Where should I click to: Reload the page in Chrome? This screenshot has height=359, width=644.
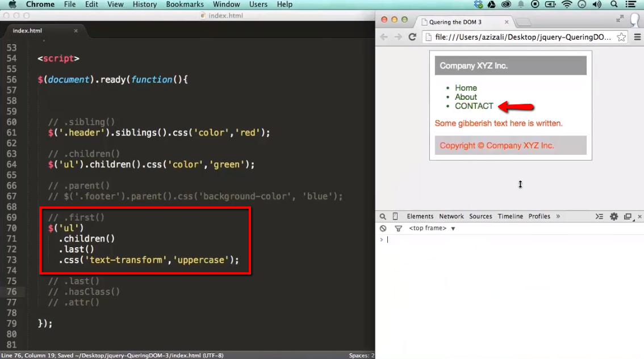click(x=412, y=37)
